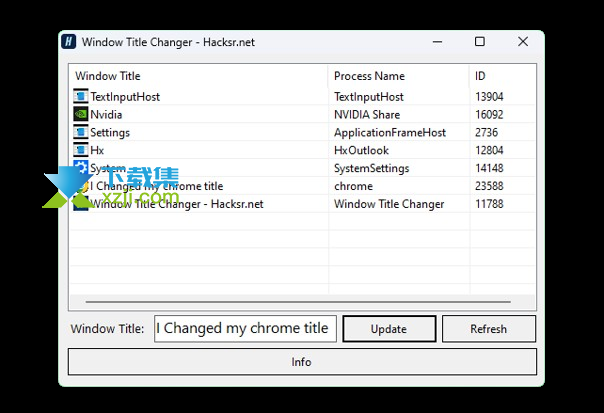Click the System row gear icon
Screen dimensions: 604x413
81,168
